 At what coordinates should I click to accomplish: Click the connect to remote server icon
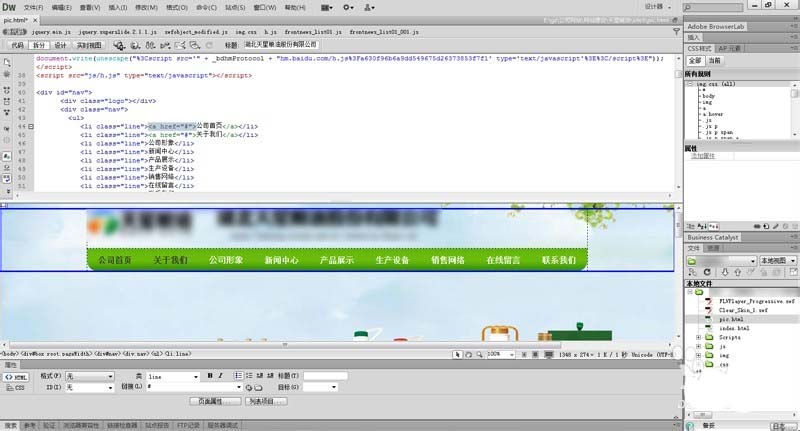click(692, 272)
